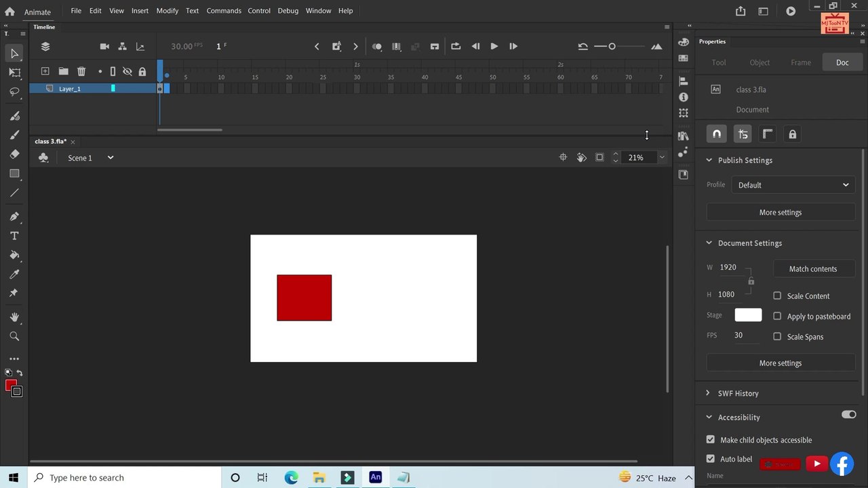Open the white Stage color swatch

point(748,315)
